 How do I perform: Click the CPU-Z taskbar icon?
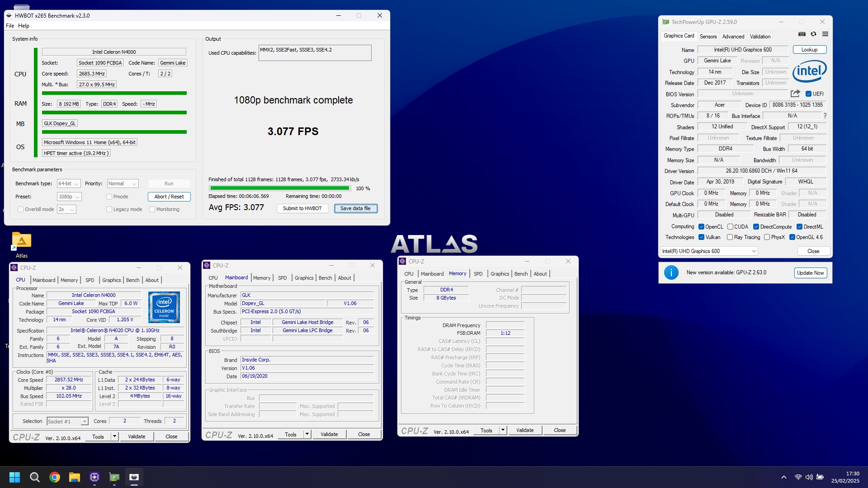click(94, 477)
